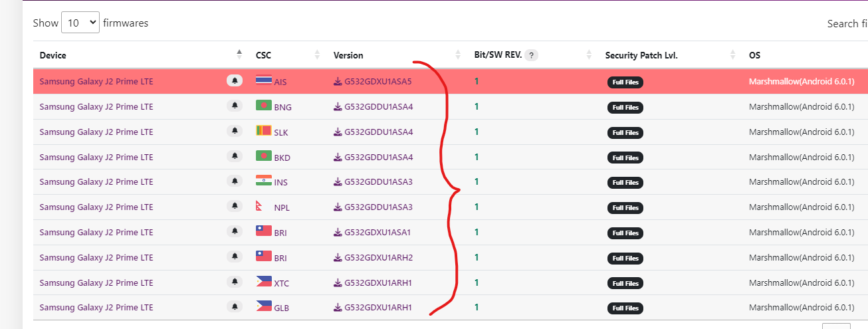Click the bell icon in the BKD row

coord(235,156)
